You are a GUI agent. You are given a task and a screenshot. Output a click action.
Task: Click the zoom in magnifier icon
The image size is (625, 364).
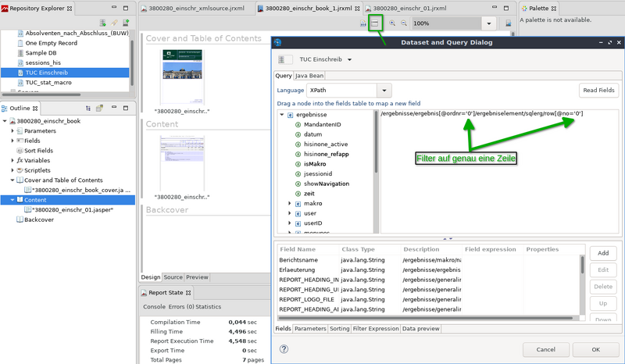point(392,23)
